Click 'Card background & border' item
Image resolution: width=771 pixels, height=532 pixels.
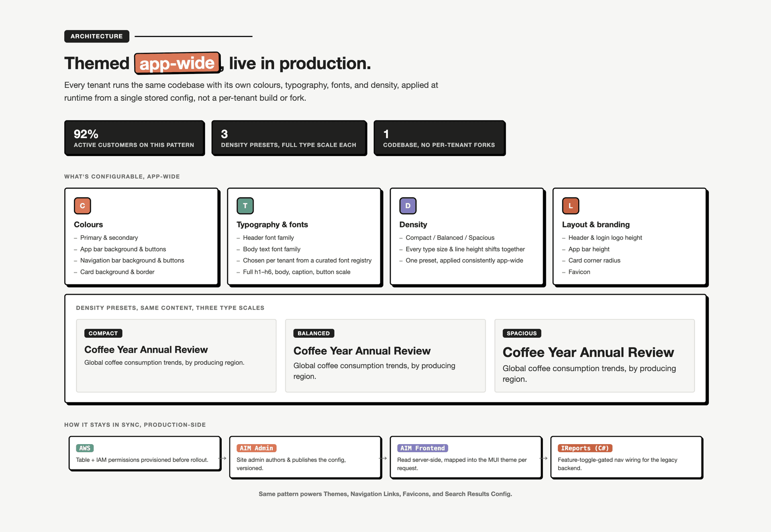coord(117,272)
